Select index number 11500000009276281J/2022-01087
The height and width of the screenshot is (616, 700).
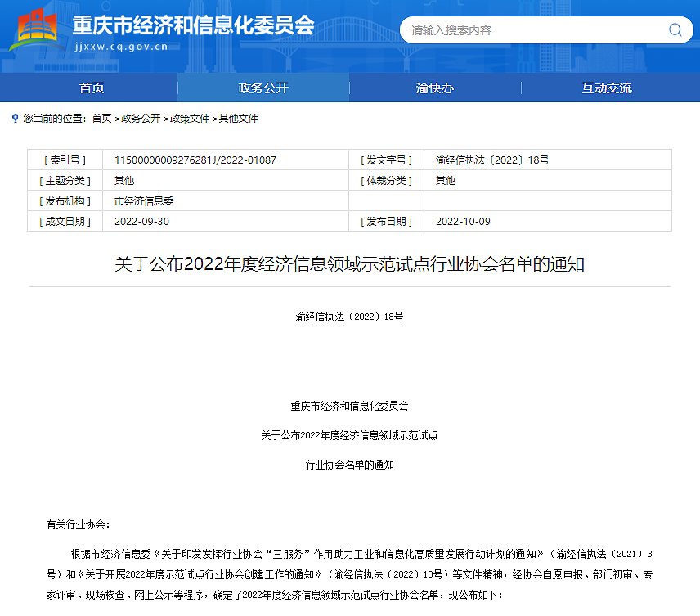[x=195, y=160]
